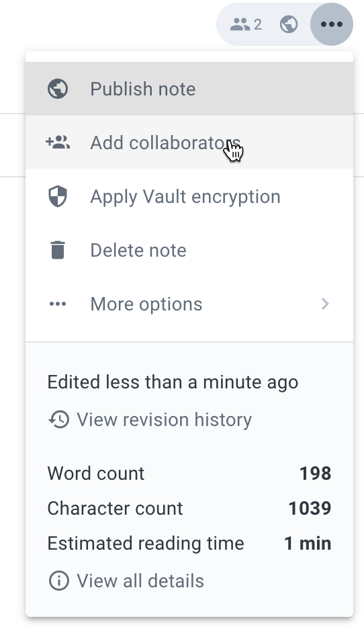Click the globe publish icon in top bar
This screenshot has height=633, width=364.
(x=289, y=24)
